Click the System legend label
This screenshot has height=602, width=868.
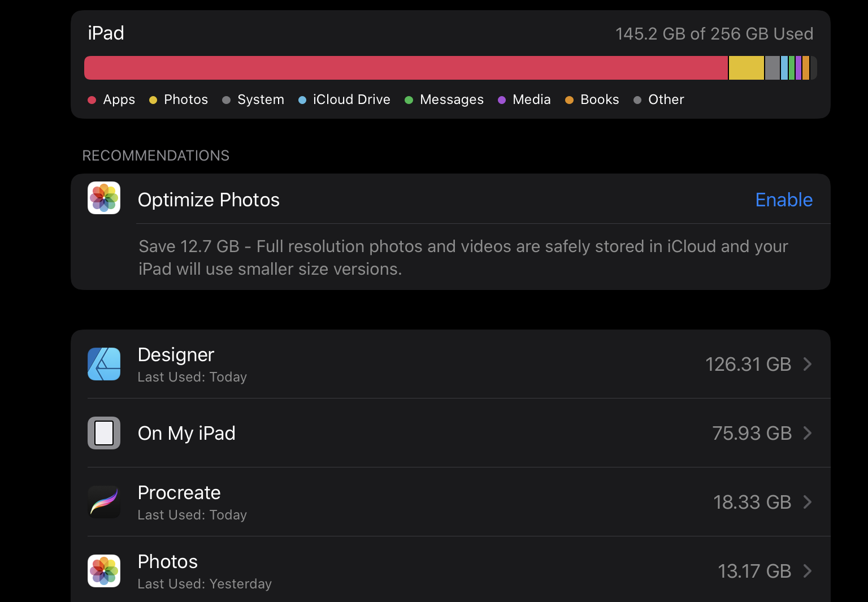[261, 100]
